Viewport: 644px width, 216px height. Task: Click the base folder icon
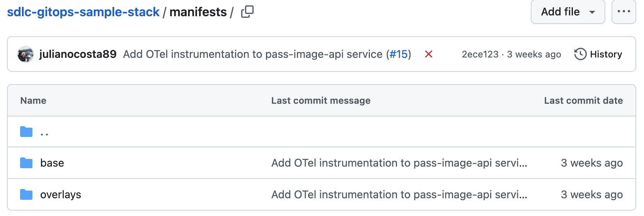pyautogui.click(x=26, y=163)
